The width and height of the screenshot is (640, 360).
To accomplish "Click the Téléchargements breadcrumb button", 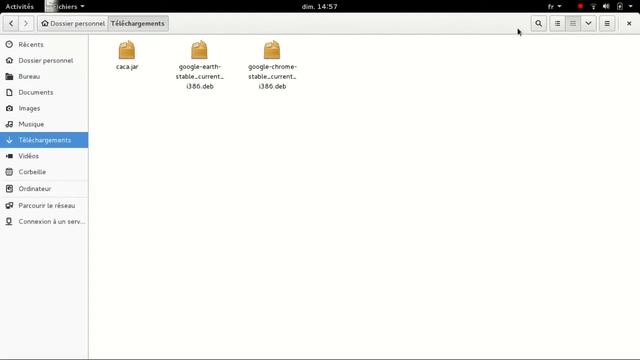I will click(138, 24).
